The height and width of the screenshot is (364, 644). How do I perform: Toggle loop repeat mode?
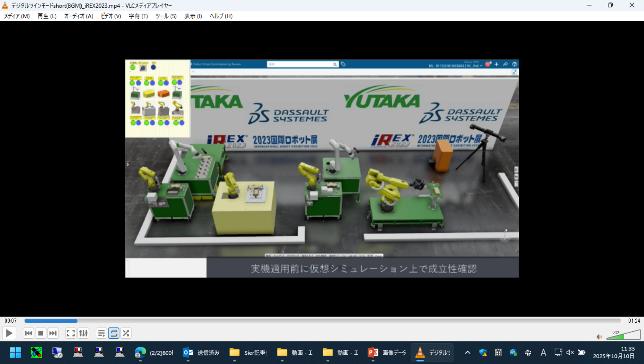114,333
